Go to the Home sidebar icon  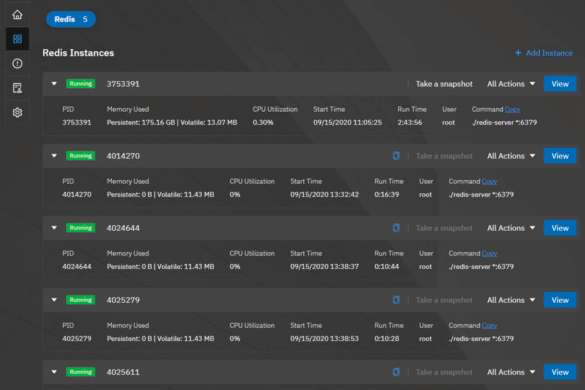pyautogui.click(x=17, y=15)
